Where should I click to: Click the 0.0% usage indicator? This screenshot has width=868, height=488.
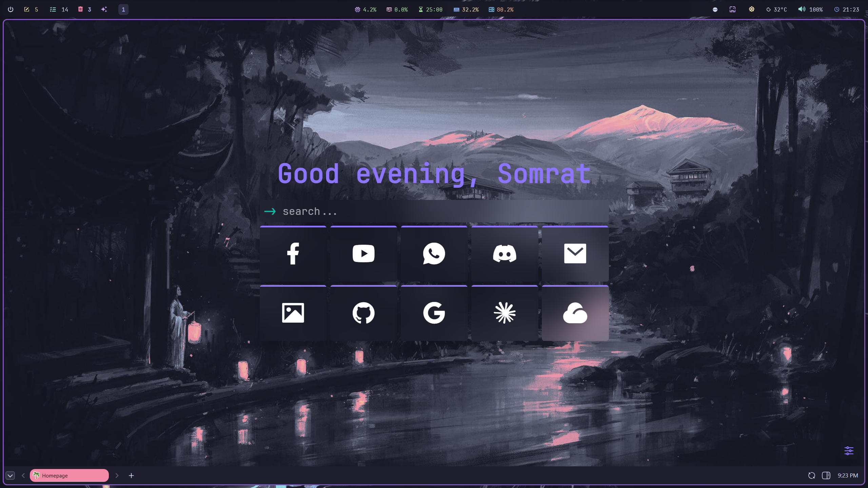pos(397,9)
